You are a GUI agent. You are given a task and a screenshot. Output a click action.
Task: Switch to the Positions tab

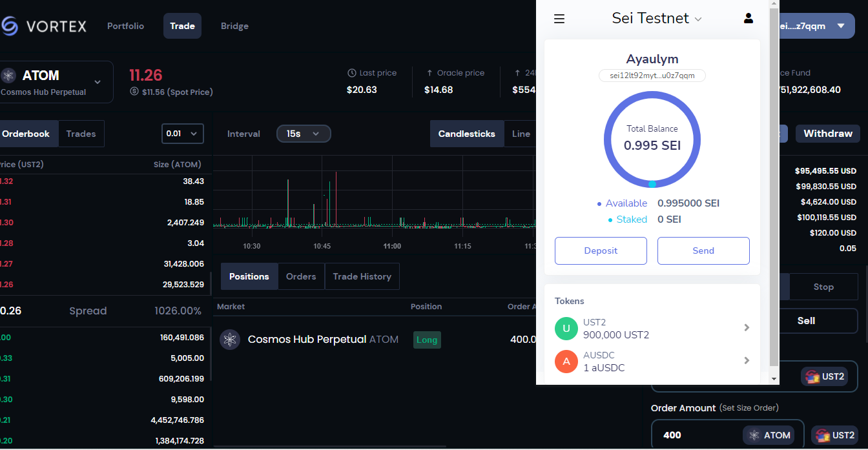[x=249, y=276]
